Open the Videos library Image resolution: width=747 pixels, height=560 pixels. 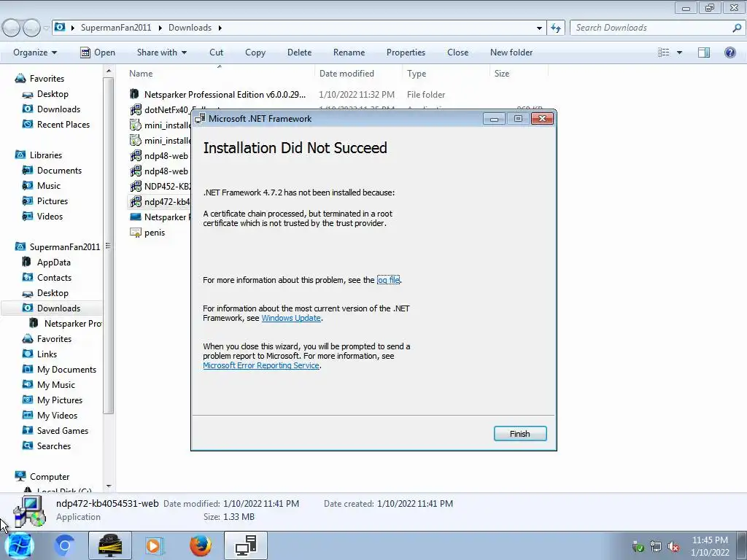pos(50,216)
